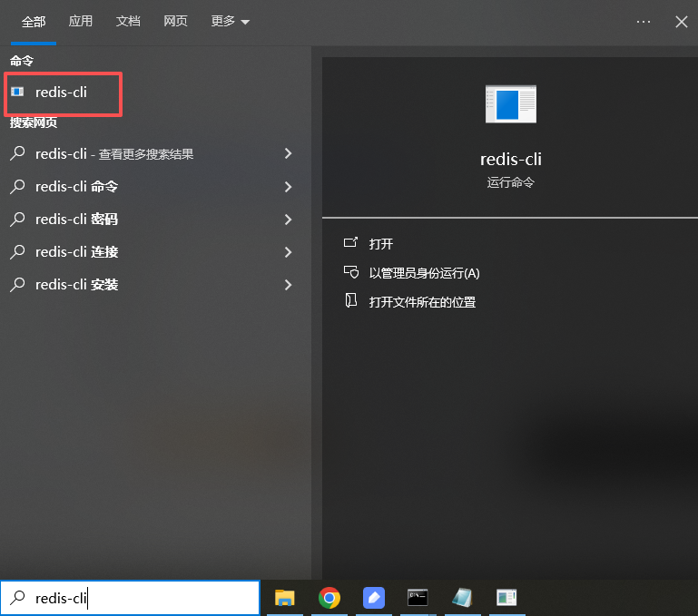
Task: Click the file location folder icon
Action: [350, 300]
